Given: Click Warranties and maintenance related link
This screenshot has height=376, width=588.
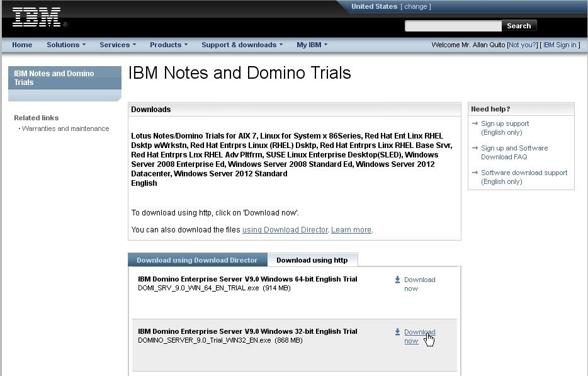Looking at the screenshot, I should tap(65, 128).
